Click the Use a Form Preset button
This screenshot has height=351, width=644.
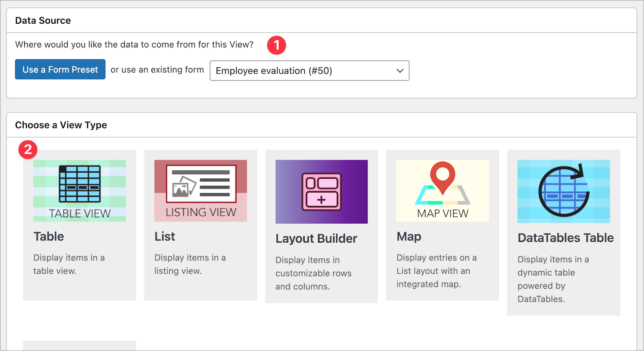60,69
